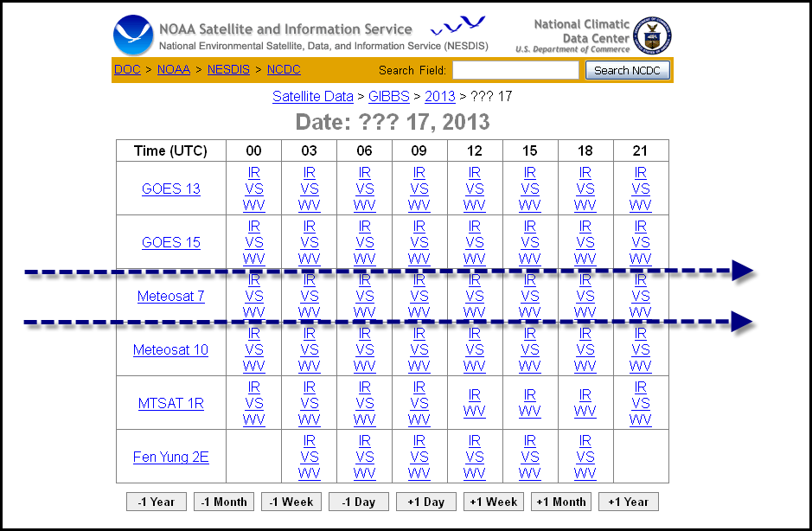The height and width of the screenshot is (531, 812).
Task: Advance one week with +1 Week
Action: coord(494,502)
